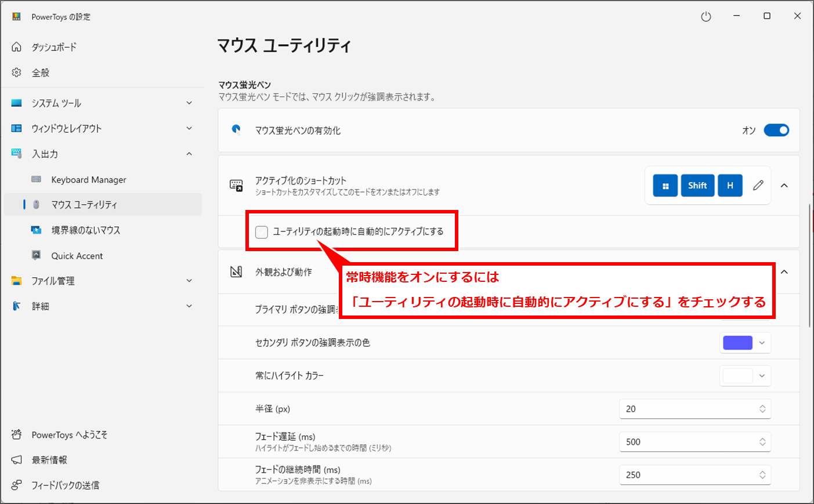
Task: Click the フェードの継続時間 stepper arrows
Action: coord(762,475)
